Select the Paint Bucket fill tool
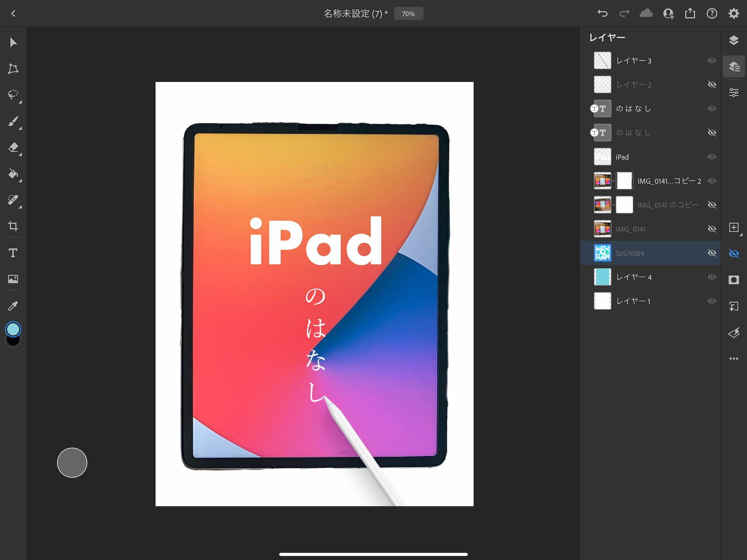 (x=13, y=174)
